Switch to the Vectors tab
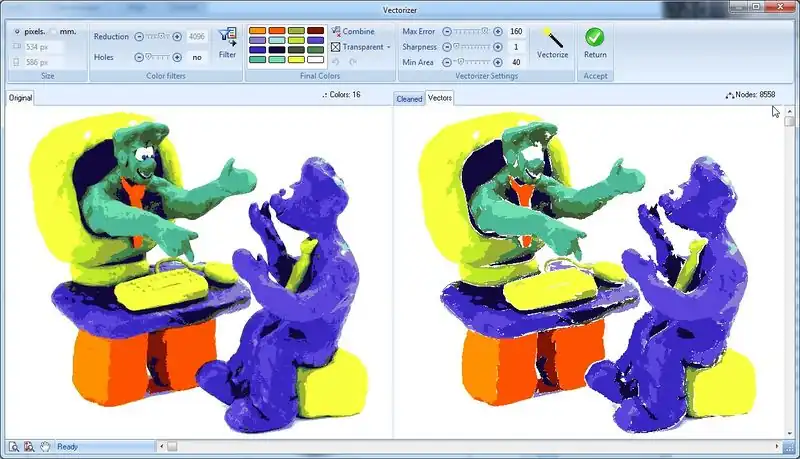The width and height of the screenshot is (800, 459). pyautogui.click(x=440, y=98)
